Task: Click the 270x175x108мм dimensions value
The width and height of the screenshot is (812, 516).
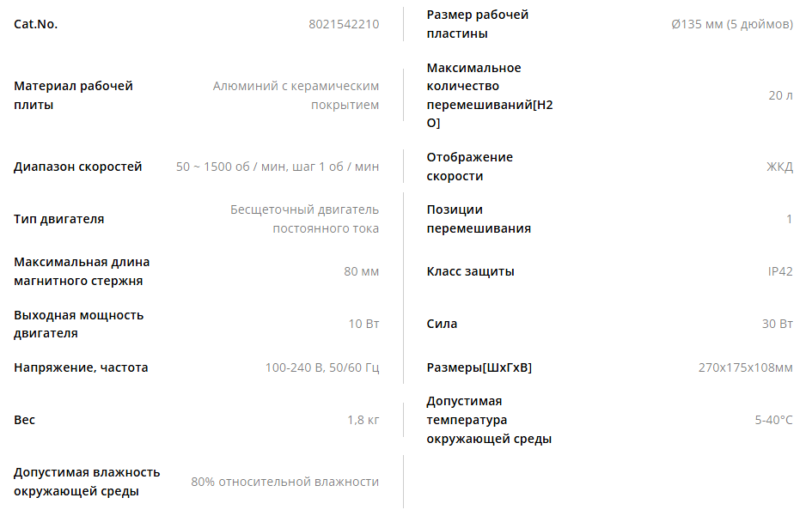Action: click(745, 367)
